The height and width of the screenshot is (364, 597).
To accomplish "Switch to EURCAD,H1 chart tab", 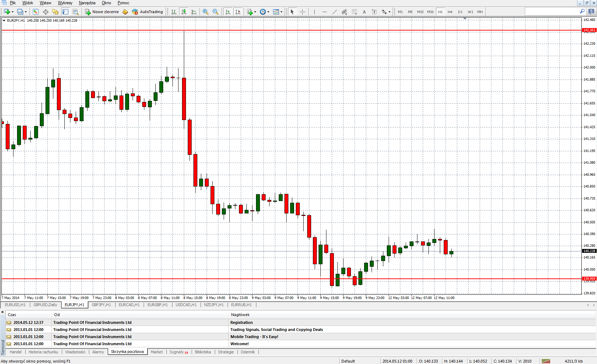I will (x=129, y=305).
